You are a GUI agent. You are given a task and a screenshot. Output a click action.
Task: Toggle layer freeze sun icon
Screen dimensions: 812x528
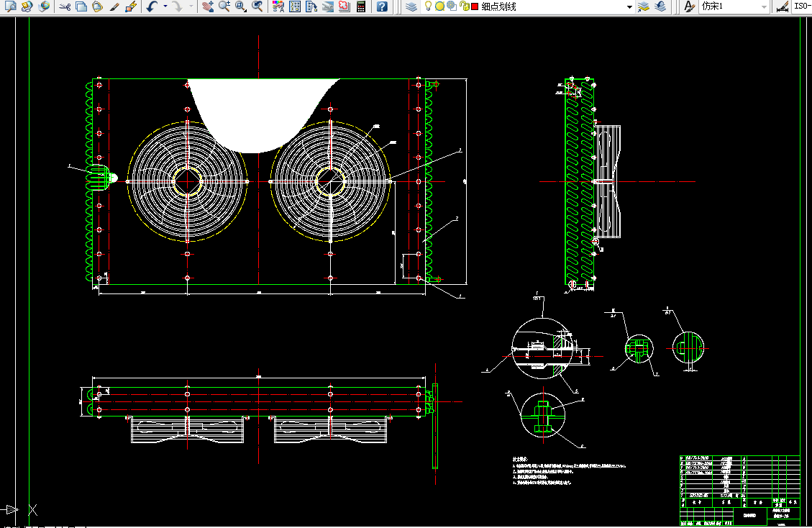point(439,6)
